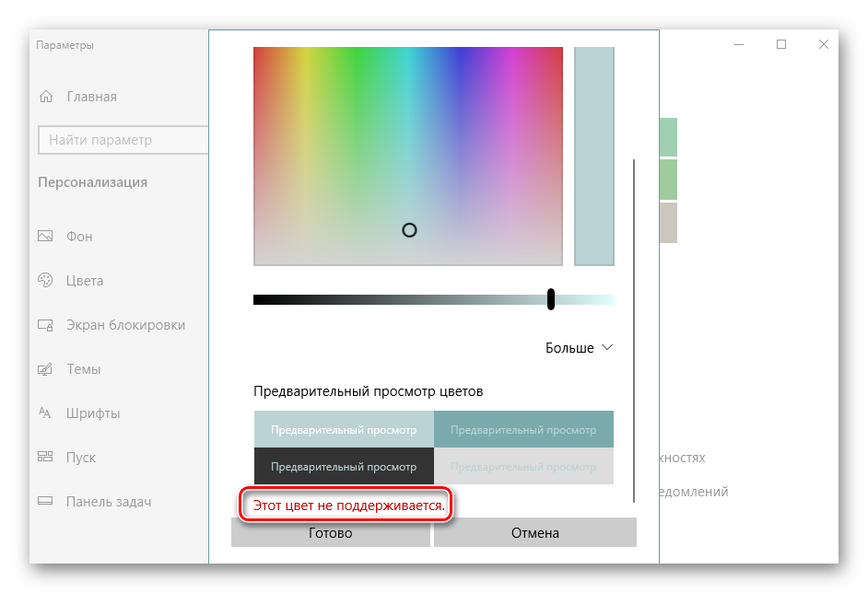Click the brightness slider handle
Viewport: 868px width, 593px height.
(551, 299)
